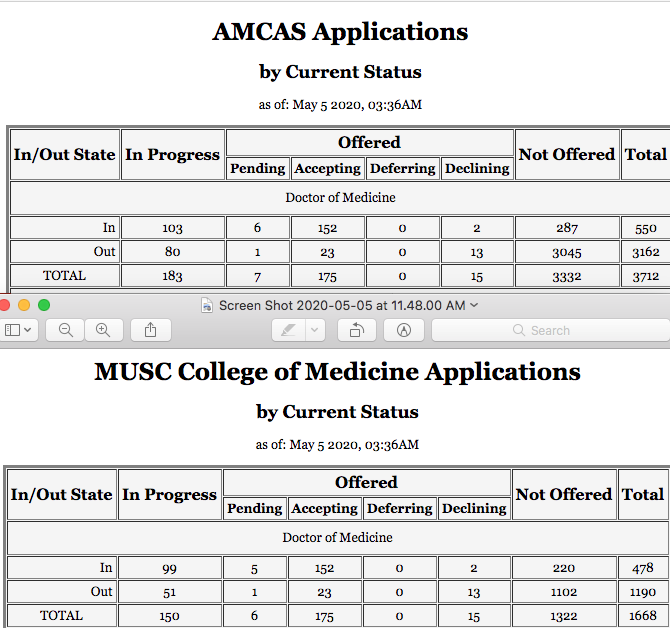The image size is (670, 628).
Task: Click the 80 cell in AMCAS Out row
Action: coord(172,252)
